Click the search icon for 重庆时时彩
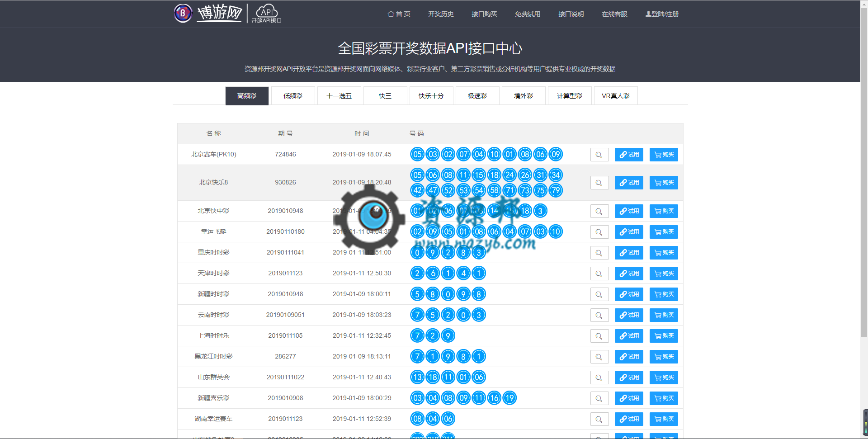This screenshot has width=868, height=439. coord(599,253)
